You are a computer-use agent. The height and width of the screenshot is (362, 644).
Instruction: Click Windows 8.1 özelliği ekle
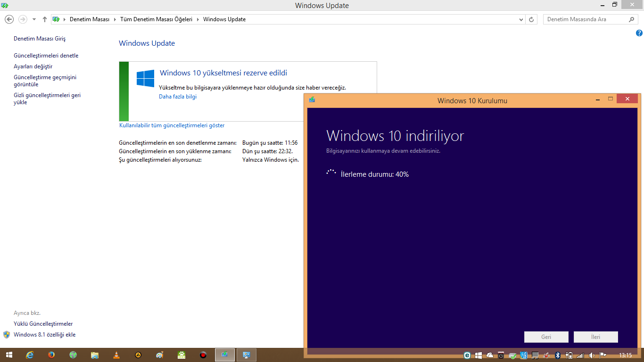tap(45, 335)
